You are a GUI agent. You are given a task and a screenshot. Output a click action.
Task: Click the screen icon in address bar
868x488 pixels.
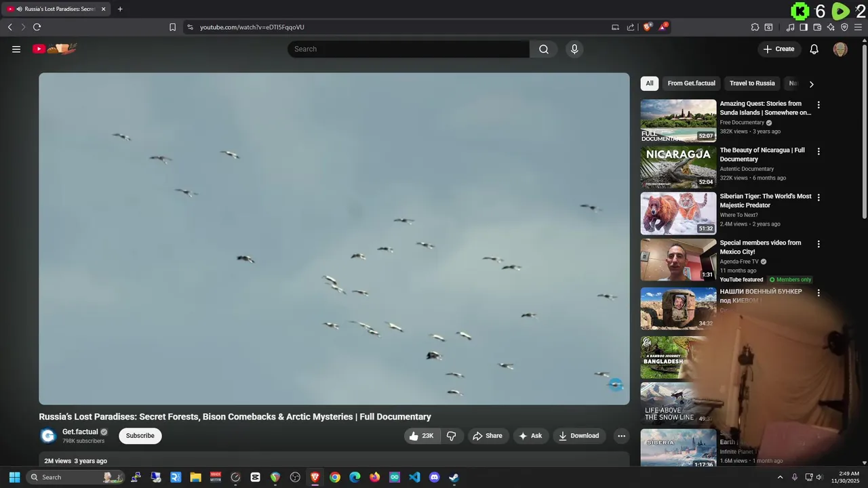point(615,27)
